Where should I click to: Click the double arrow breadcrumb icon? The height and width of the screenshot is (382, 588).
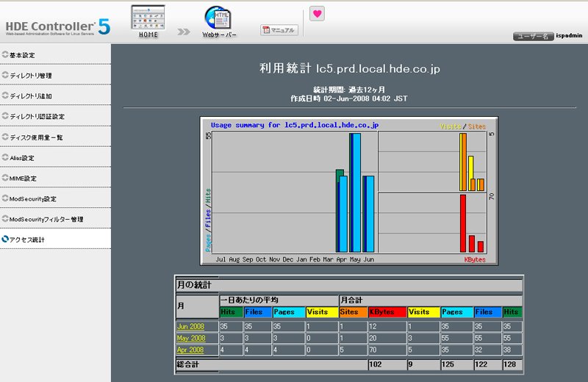pyautogui.click(x=183, y=32)
